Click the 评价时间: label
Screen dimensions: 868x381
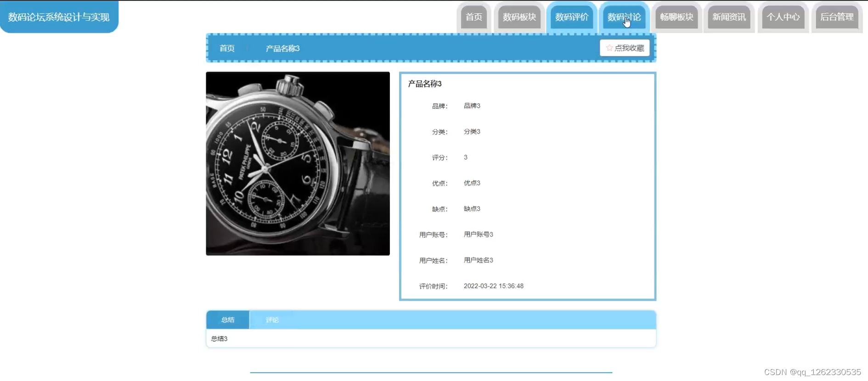pyautogui.click(x=433, y=286)
